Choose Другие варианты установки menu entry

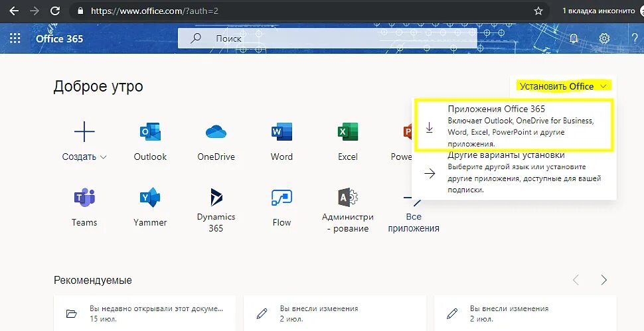[514, 174]
